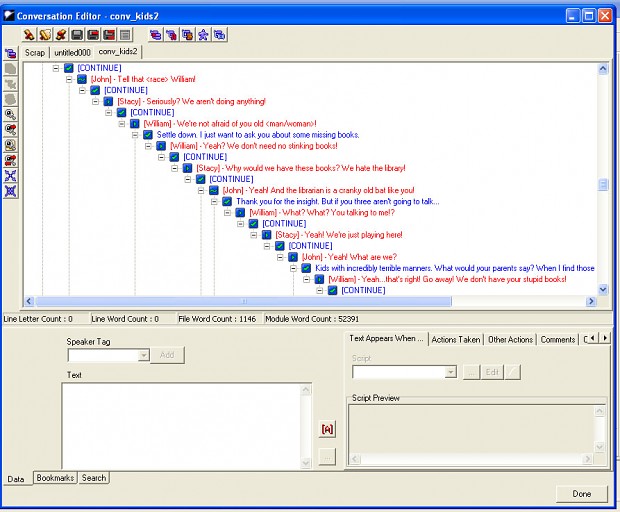The height and width of the screenshot is (512, 620).
Task: Collapse the topmost [CONTINUE] node
Action: pyautogui.click(x=56, y=68)
